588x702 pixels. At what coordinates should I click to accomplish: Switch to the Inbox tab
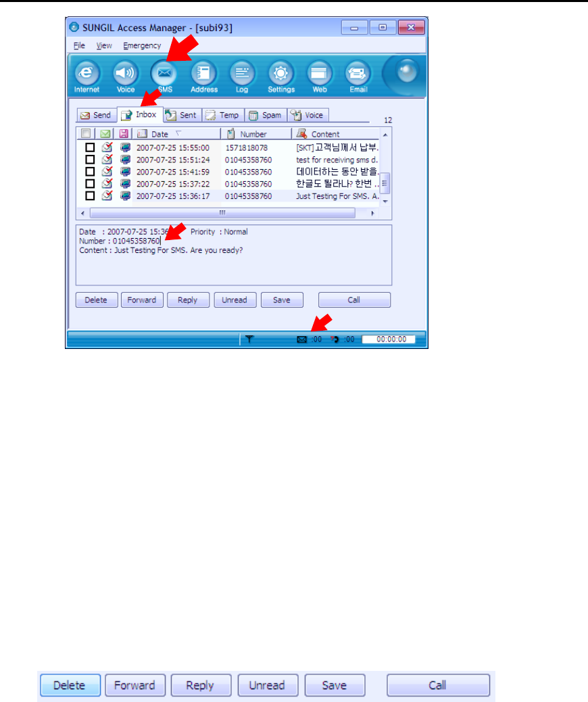[x=140, y=114]
